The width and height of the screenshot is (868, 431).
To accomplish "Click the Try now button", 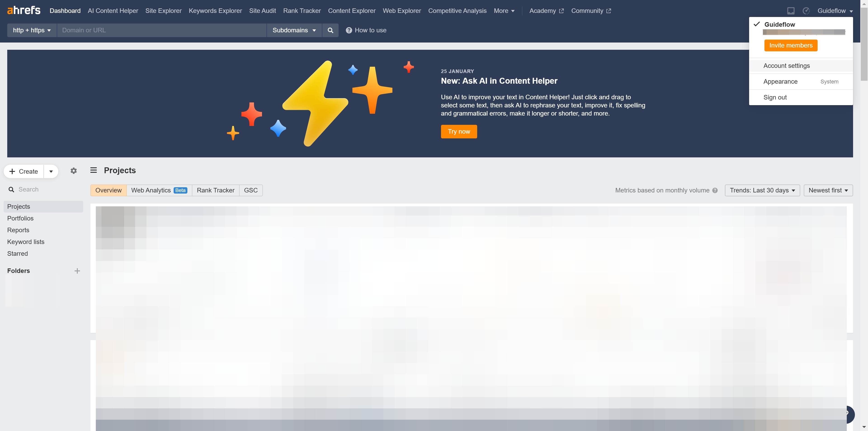I will 459,131.
